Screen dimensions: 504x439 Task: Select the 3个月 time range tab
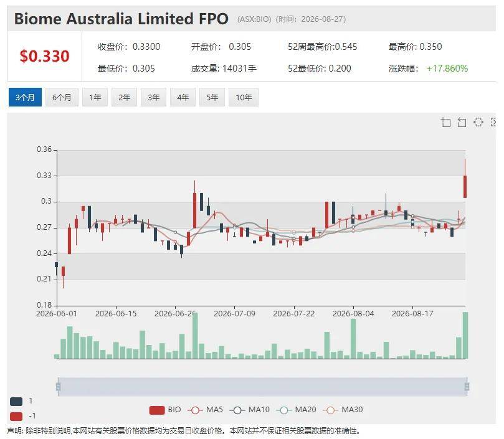click(25, 97)
